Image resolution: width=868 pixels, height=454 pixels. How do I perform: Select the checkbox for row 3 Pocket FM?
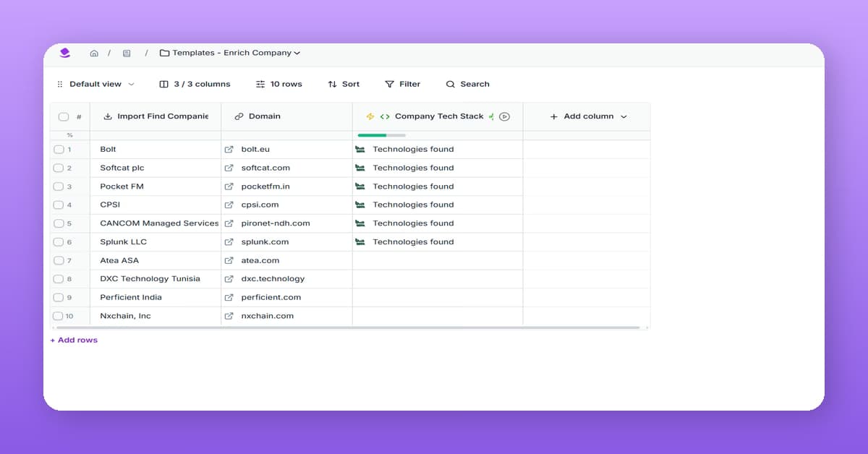[x=58, y=186]
